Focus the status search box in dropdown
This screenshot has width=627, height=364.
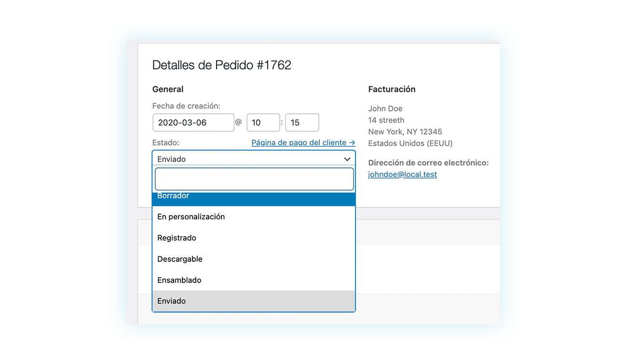coord(254,179)
